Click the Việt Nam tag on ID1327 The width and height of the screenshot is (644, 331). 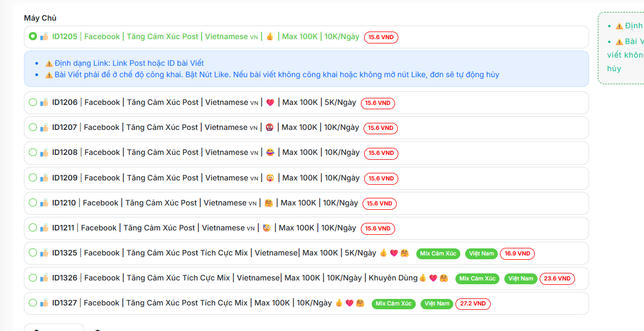tap(437, 304)
